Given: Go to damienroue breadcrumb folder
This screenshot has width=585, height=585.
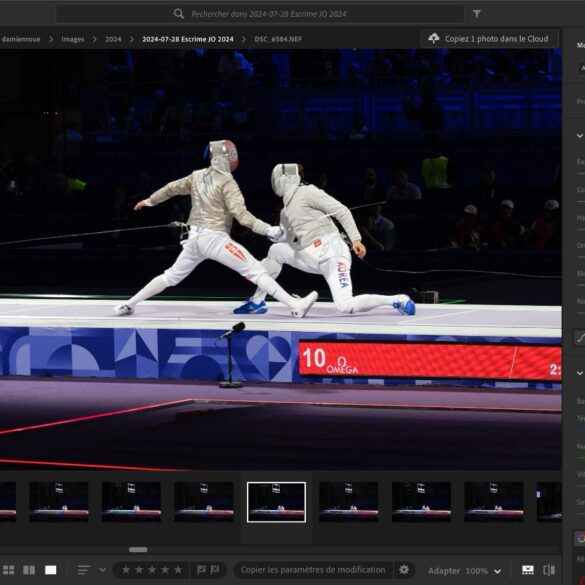Looking at the screenshot, I should 21,39.
